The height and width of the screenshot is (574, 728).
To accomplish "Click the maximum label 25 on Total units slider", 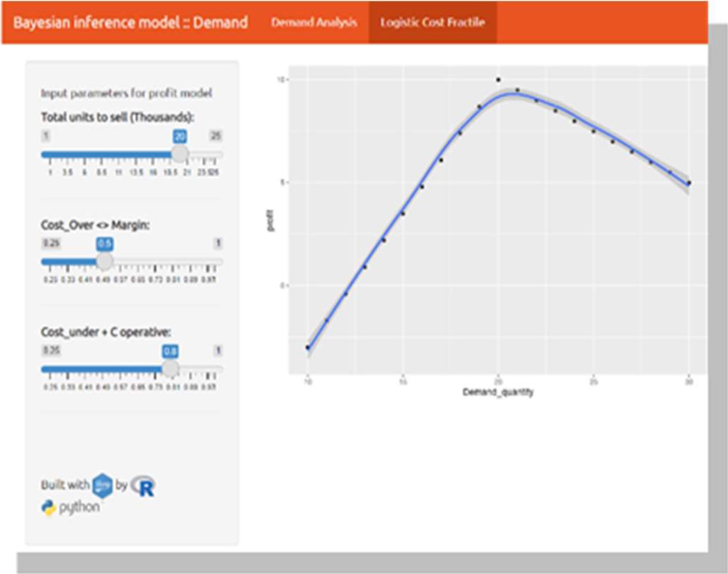I will pos(216,136).
